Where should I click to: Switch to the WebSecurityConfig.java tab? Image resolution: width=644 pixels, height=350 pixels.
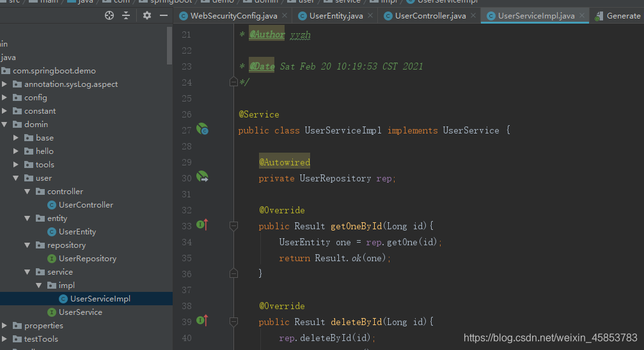pyautogui.click(x=233, y=15)
